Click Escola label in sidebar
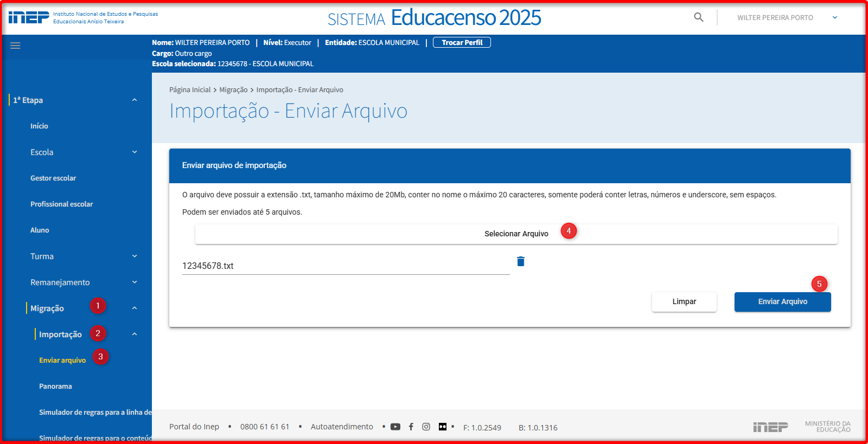Image resolution: width=868 pixels, height=444 pixels. (x=42, y=152)
